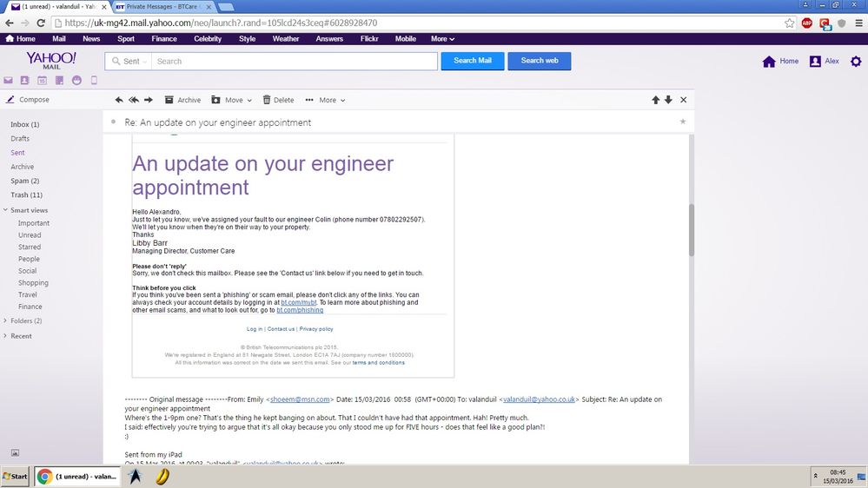Screen dimensions: 868x488
Task: Compose a new email
Action: tap(28, 100)
